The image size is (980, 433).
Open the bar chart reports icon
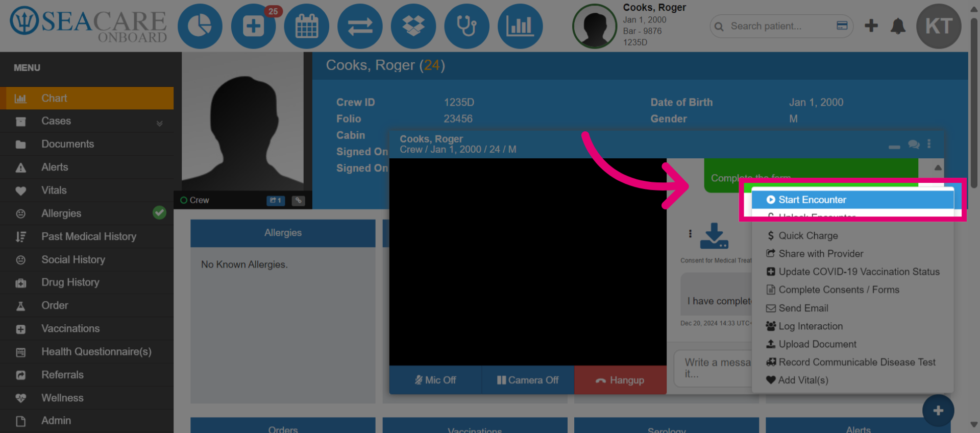pos(520,26)
